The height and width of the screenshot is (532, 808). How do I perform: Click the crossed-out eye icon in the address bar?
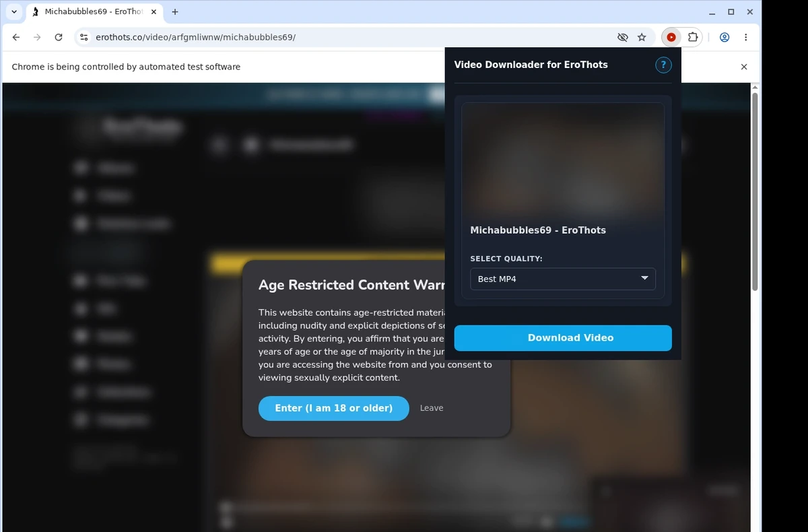click(x=622, y=38)
